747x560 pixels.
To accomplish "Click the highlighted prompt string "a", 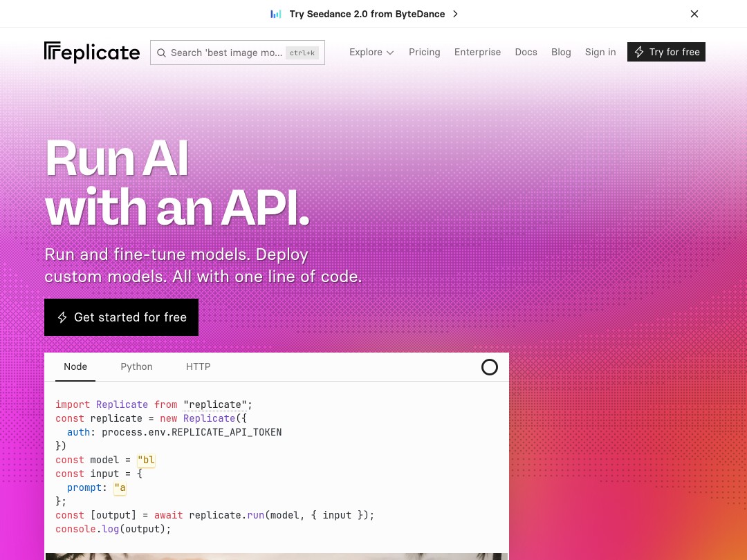I will (x=120, y=487).
